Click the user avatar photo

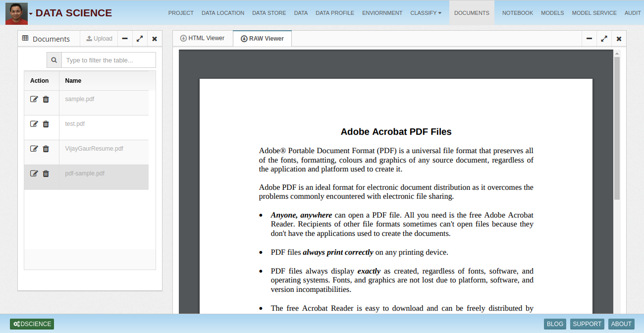click(16, 13)
